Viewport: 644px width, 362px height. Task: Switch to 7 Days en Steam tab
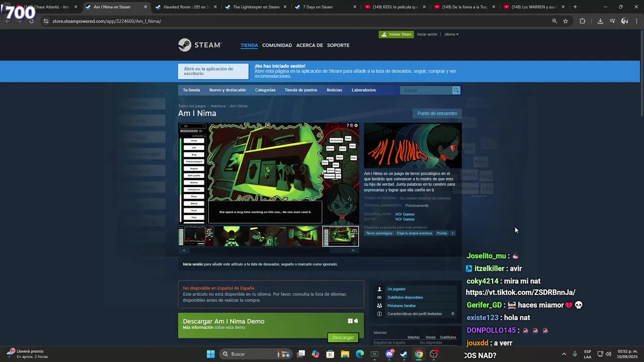325,7
